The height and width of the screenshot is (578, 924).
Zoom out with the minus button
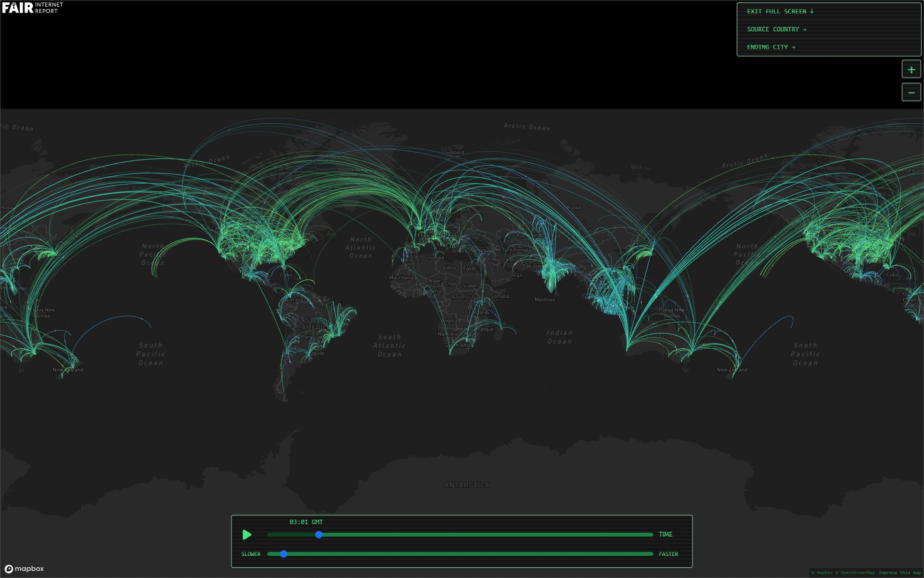click(911, 92)
